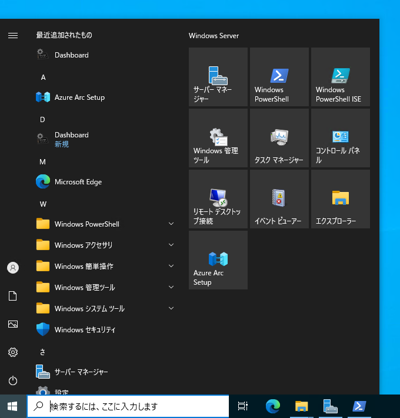Open Task View on the taskbar
The height and width of the screenshot is (418, 400).
click(243, 406)
